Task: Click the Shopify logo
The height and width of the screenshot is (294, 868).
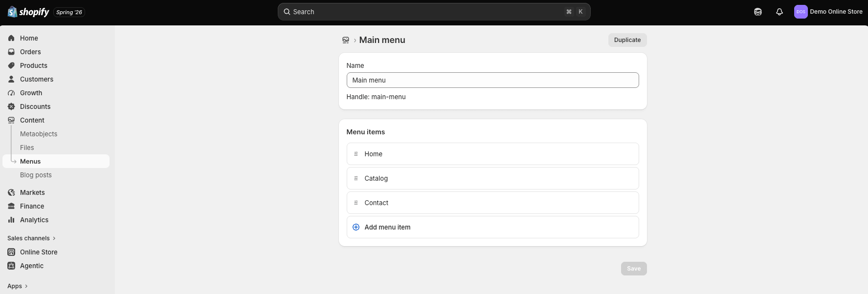Action: tap(28, 12)
